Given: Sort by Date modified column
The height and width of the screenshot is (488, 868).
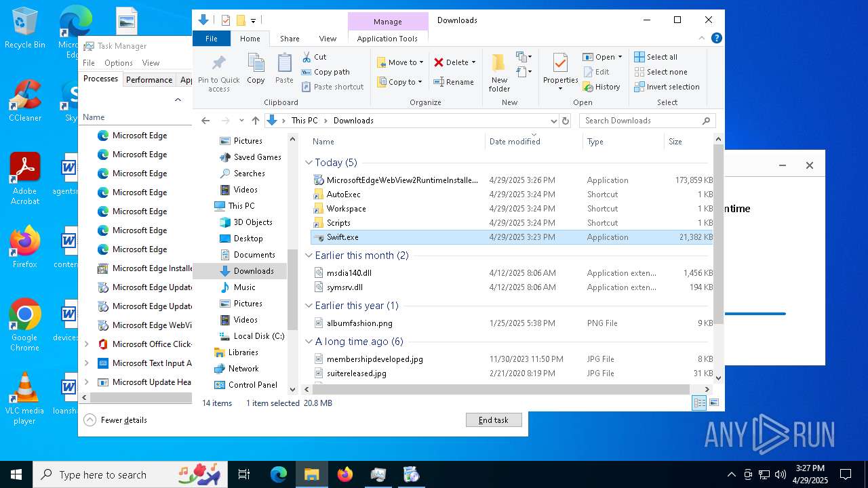Looking at the screenshot, I should [x=534, y=142].
